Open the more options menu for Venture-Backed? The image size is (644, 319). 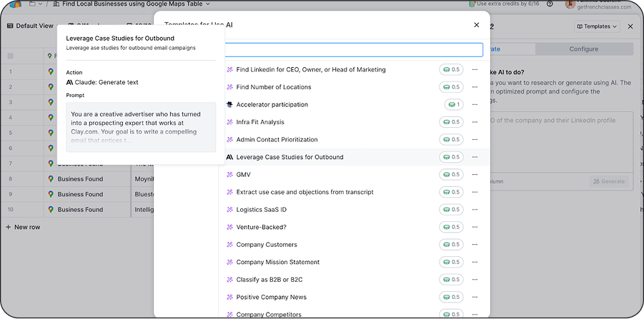tap(475, 227)
